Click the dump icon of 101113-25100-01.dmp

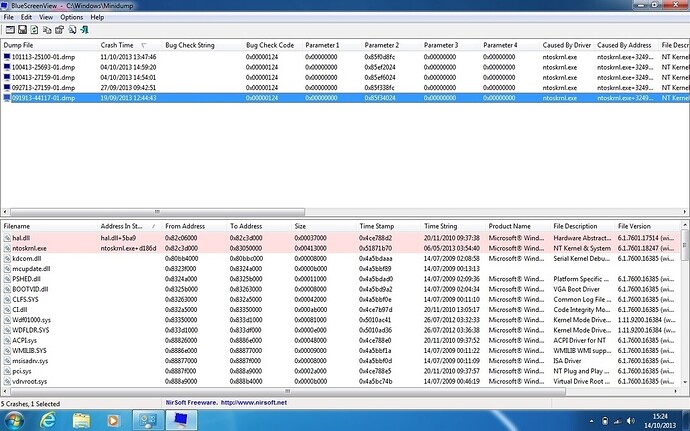click(x=7, y=57)
